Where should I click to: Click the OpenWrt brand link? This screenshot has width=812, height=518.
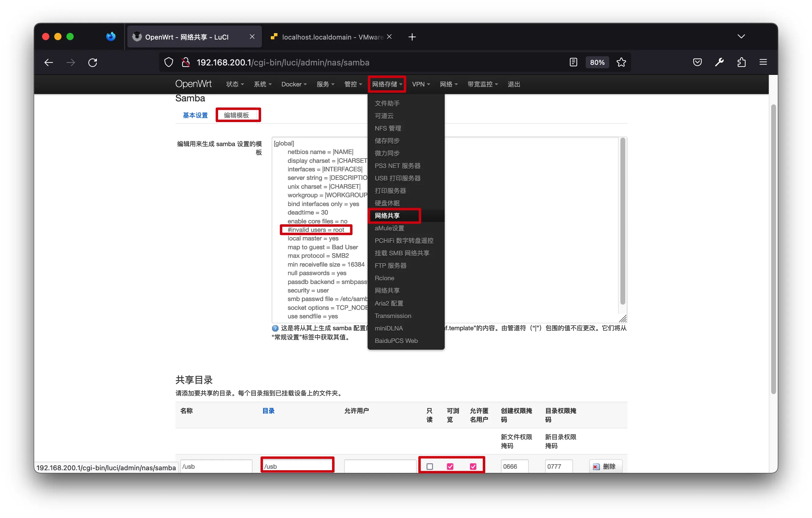coord(194,84)
